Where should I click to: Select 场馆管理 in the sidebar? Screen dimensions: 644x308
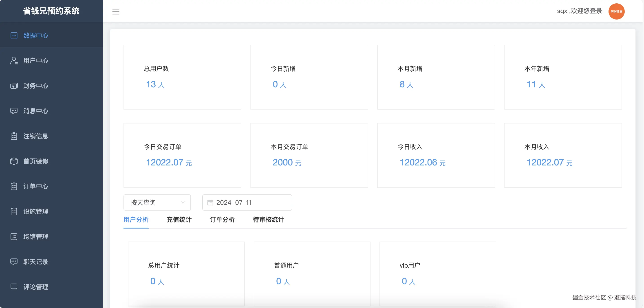pos(36,237)
